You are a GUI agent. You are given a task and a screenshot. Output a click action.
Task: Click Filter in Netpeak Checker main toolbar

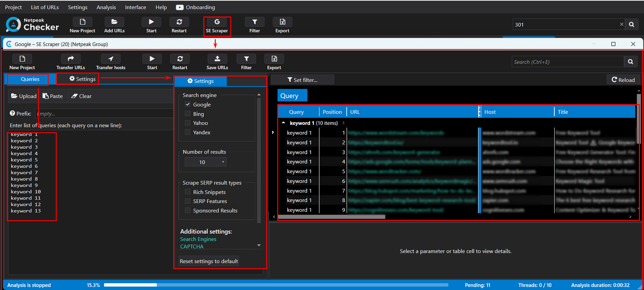254,25
